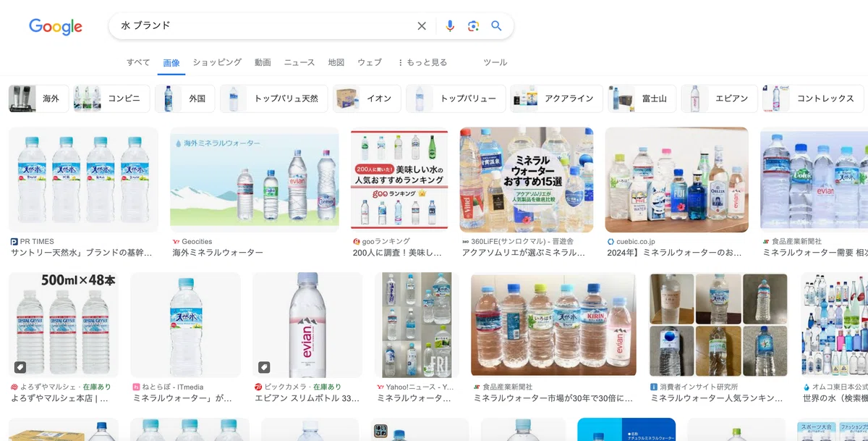This screenshot has width=868, height=441.
Task: Filter by the トップバリュ天然 chip
Action: click(274, 98)
